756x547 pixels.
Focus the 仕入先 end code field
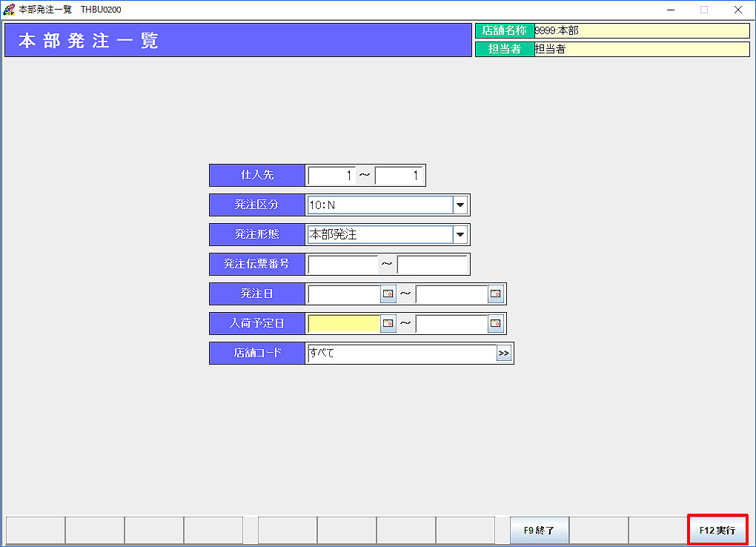pos(399,176)
